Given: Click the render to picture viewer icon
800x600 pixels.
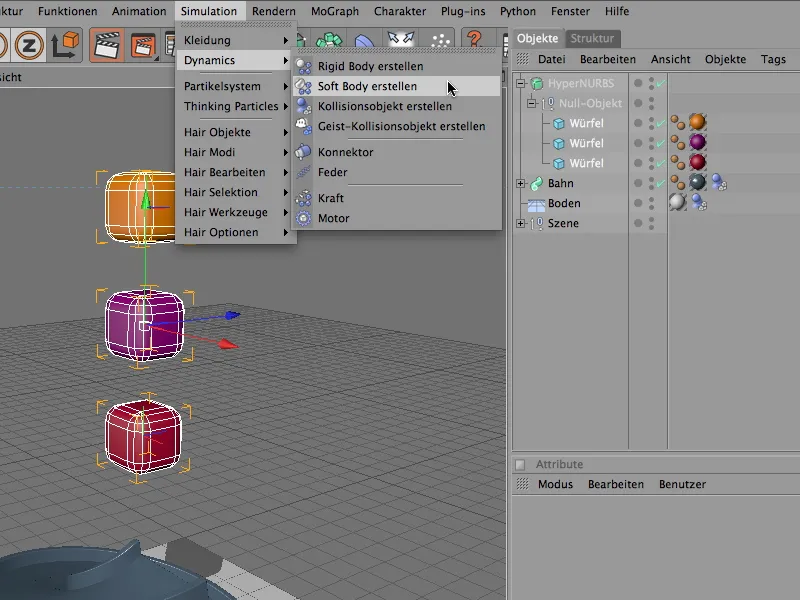Looking at the screenshot, I should (143, 46).
